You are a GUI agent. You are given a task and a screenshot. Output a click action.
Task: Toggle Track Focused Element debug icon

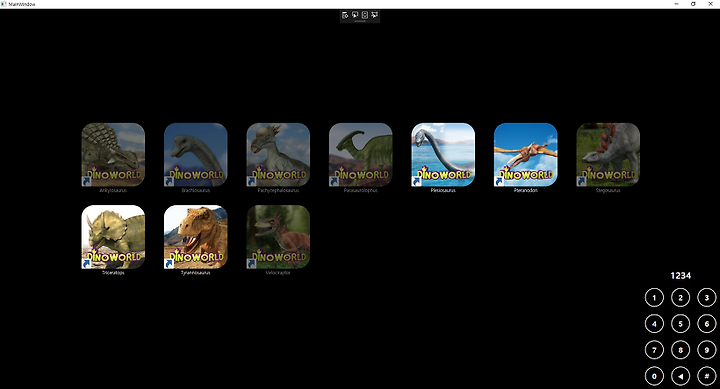coord(375,15)
